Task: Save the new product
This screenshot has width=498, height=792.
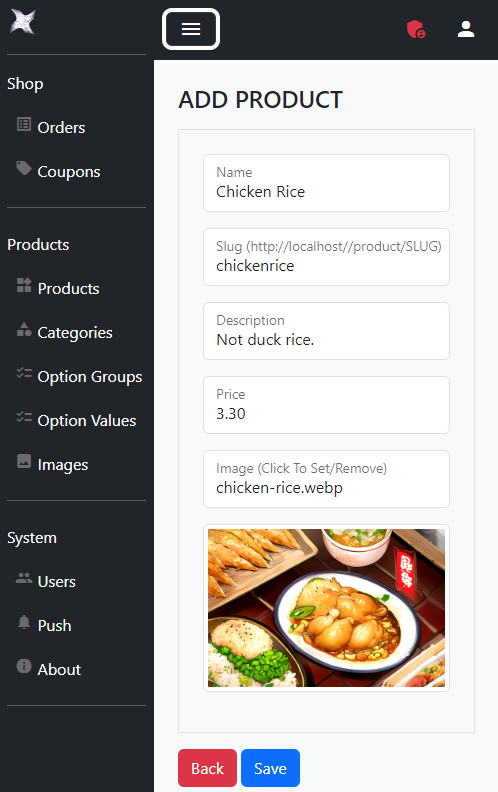Action: (270, 768)
